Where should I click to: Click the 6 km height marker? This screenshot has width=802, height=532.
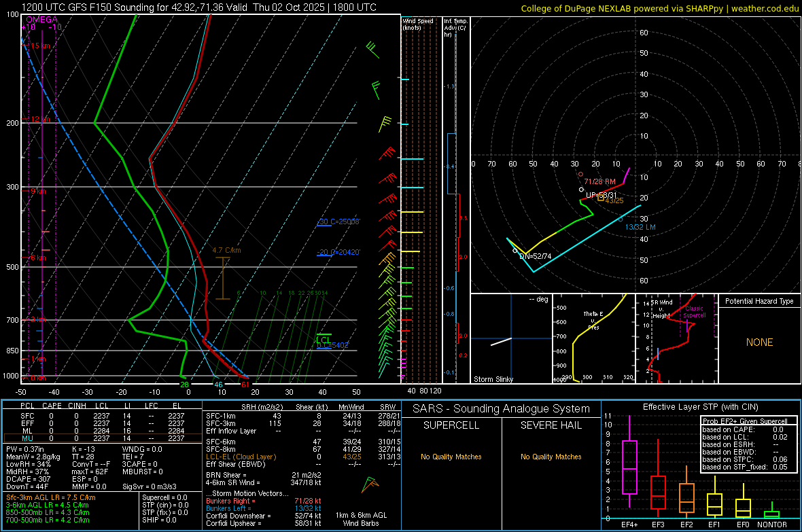point(38,258)
